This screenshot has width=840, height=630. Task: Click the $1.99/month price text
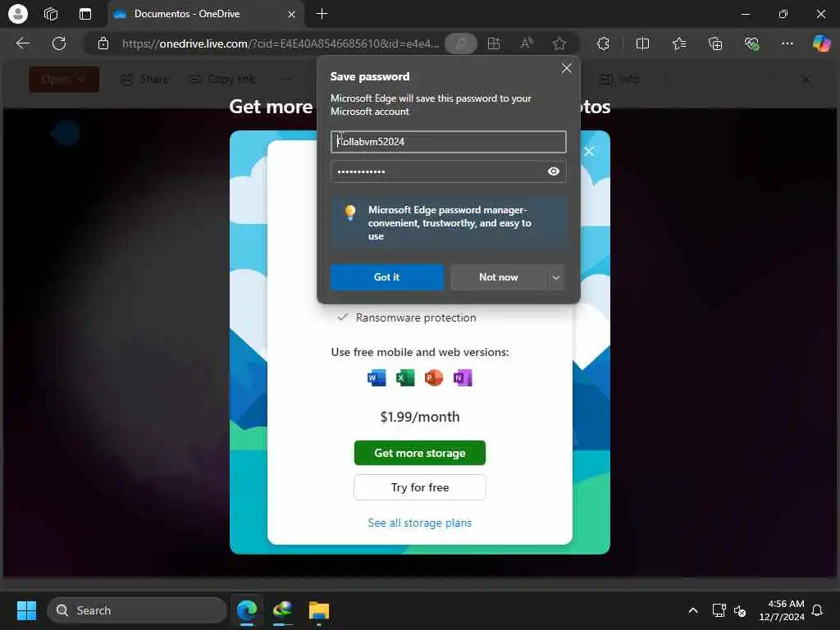pos(419,417)
